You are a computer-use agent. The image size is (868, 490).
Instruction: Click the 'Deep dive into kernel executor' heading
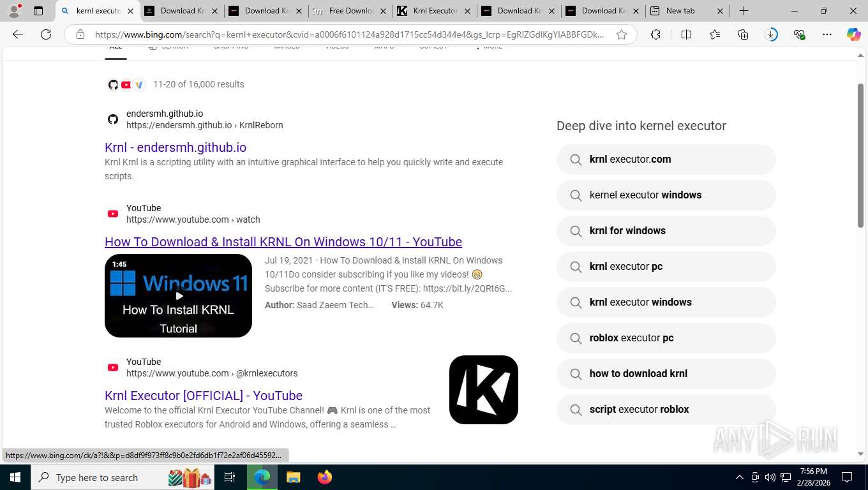[x=641, y=126]
